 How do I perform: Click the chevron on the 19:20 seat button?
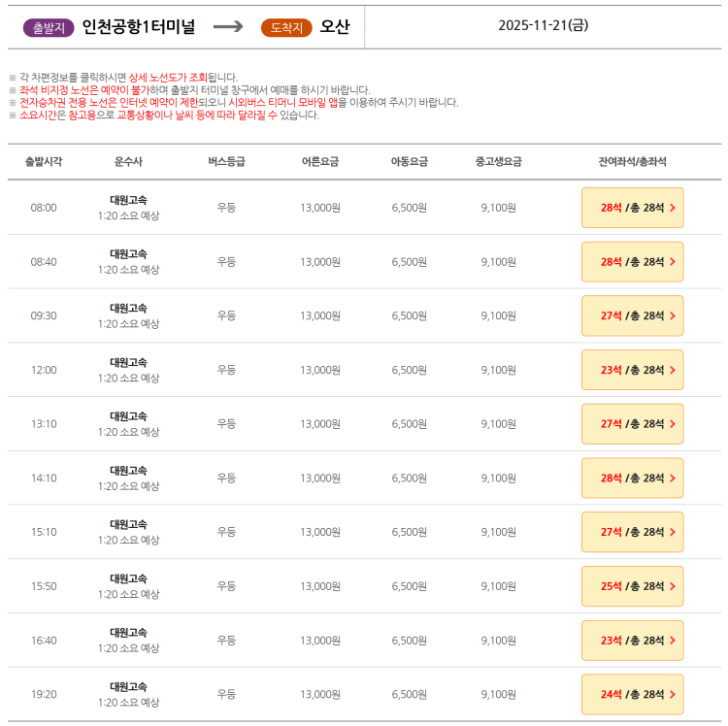[673, 695]
